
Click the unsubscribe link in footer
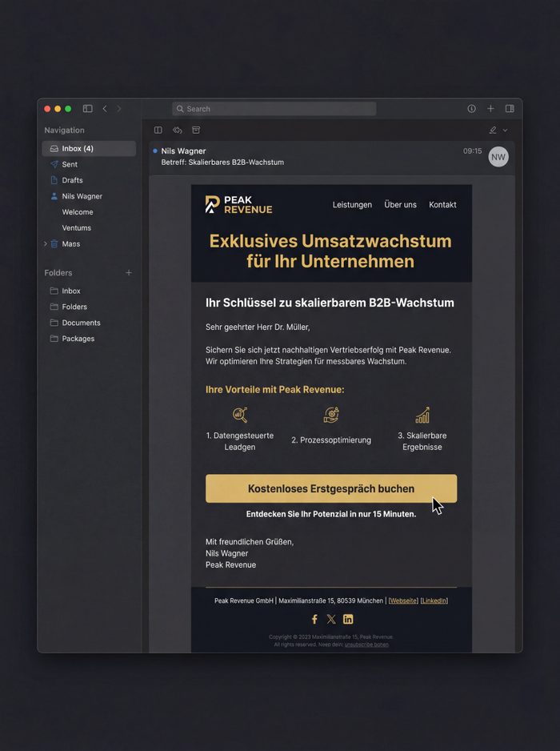(x=366, y=644)
